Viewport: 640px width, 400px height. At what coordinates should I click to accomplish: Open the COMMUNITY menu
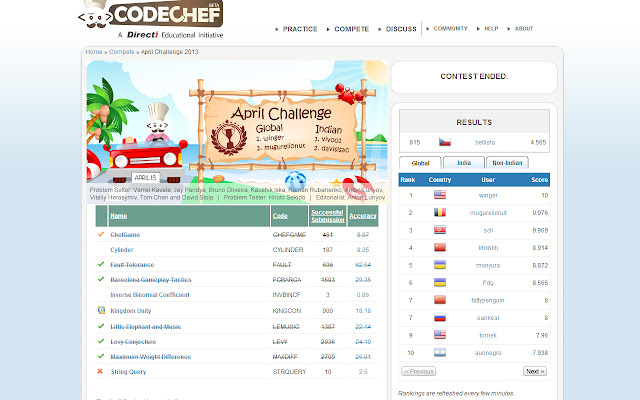[450, 29]
